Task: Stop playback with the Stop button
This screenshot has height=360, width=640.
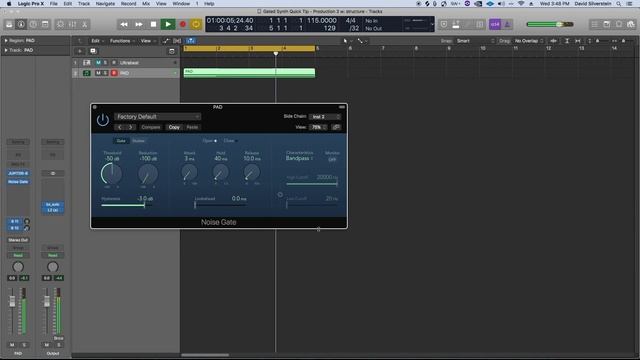Action: click(x=153, y=24)
